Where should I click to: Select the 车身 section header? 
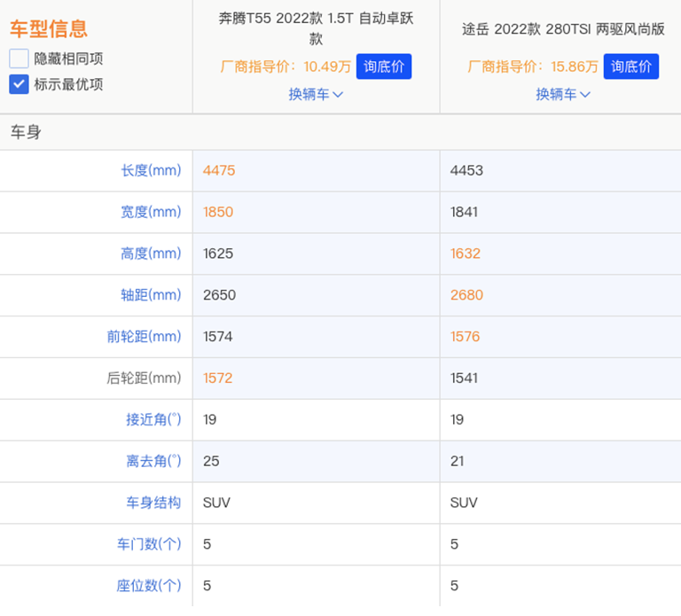[26, 132]
